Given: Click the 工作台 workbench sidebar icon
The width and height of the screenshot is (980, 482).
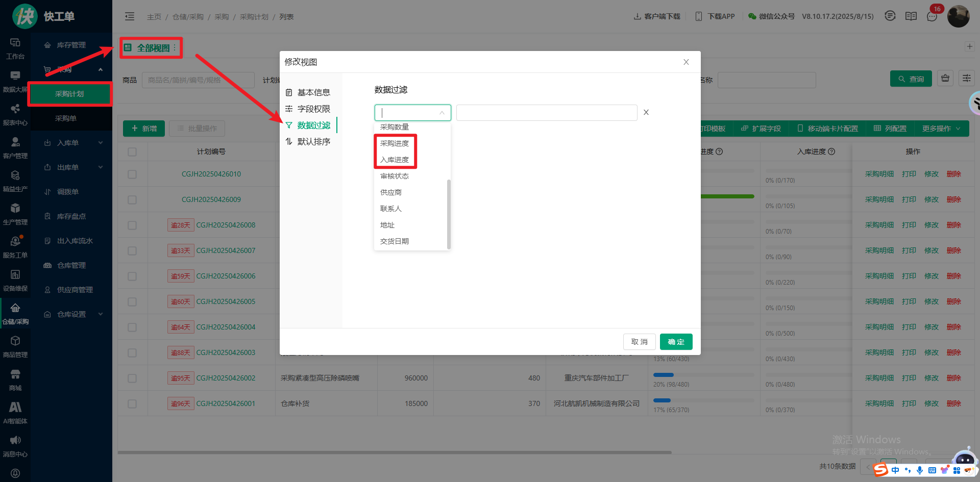Looking at the screenshot, I should [15, 48].
